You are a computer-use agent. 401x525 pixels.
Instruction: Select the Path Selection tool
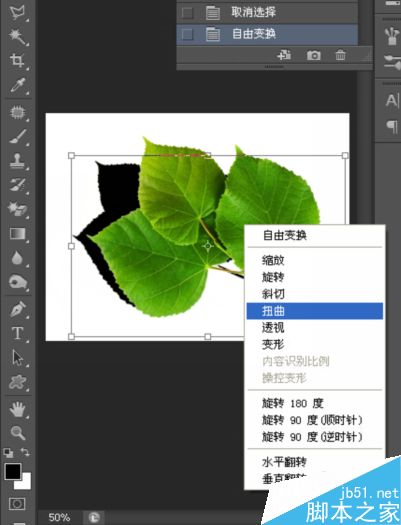pos(17,358)
